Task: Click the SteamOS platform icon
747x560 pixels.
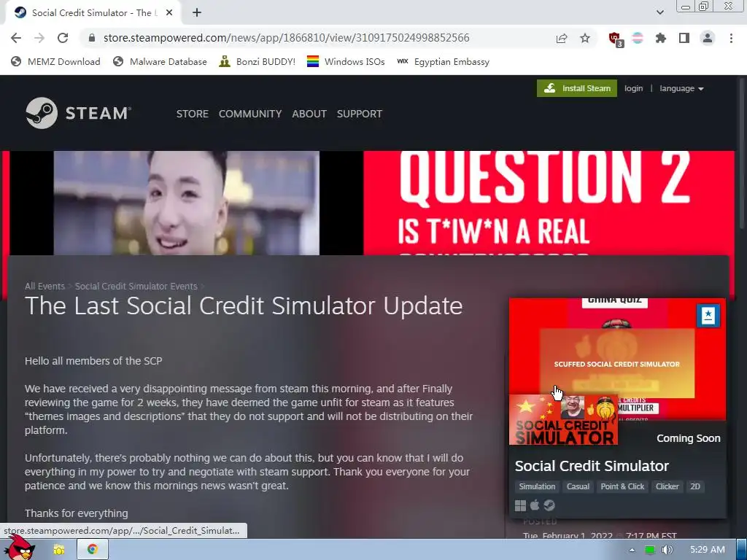Action: (x=549, y=505)
